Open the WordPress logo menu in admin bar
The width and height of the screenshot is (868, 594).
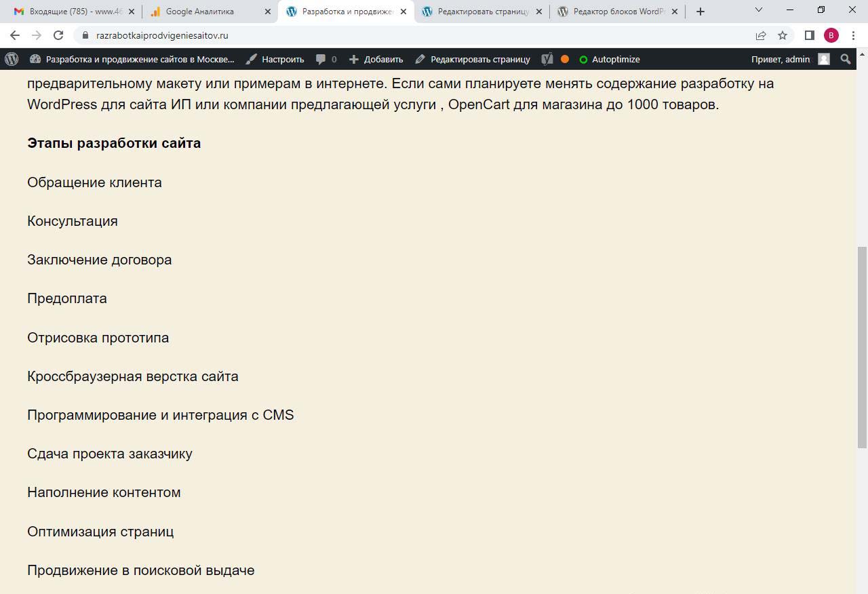12,59
